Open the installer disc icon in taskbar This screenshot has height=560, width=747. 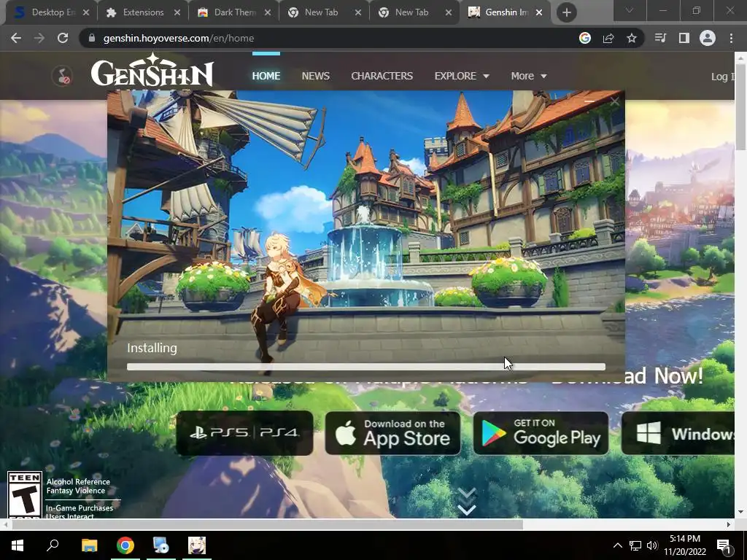[161, 545]
